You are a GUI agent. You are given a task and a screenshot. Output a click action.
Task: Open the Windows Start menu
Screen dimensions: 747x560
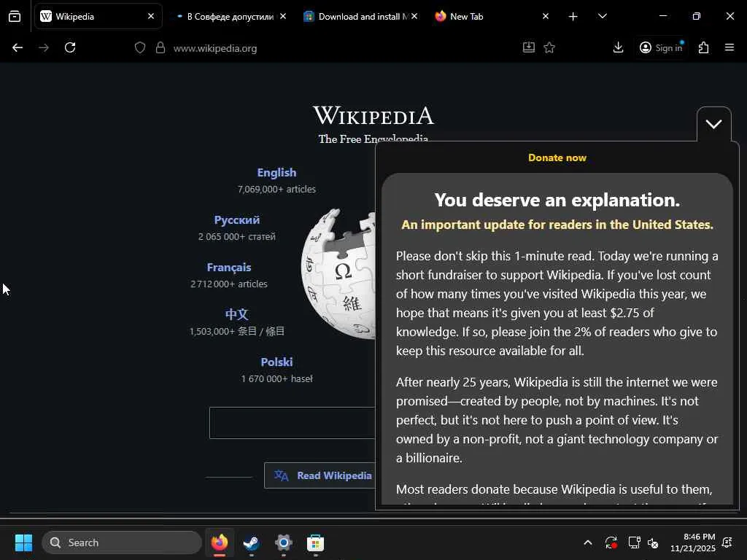point(23,542)
